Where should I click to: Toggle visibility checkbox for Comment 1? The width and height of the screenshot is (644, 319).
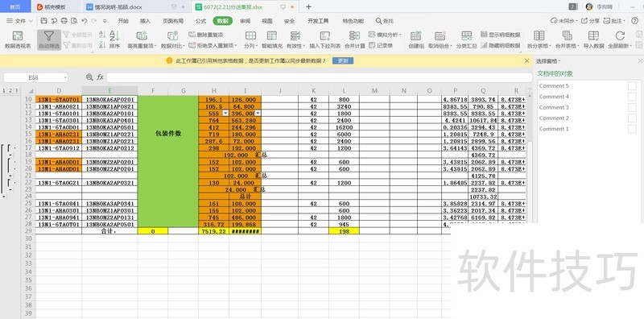pos(632,129)
